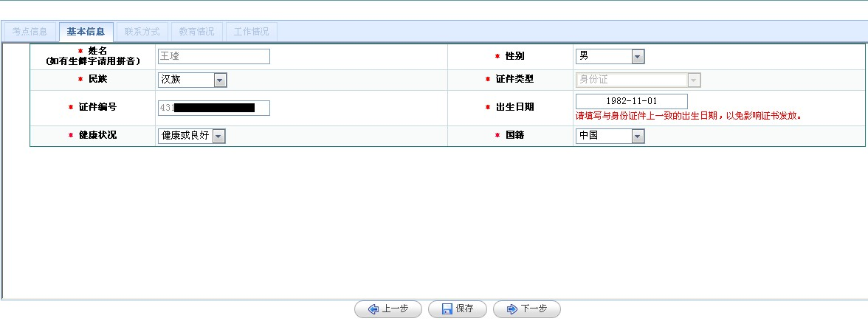Click the floppy disk icon on 保存
This screenshot has width=868, height=324.
click(x=447, y=309)
